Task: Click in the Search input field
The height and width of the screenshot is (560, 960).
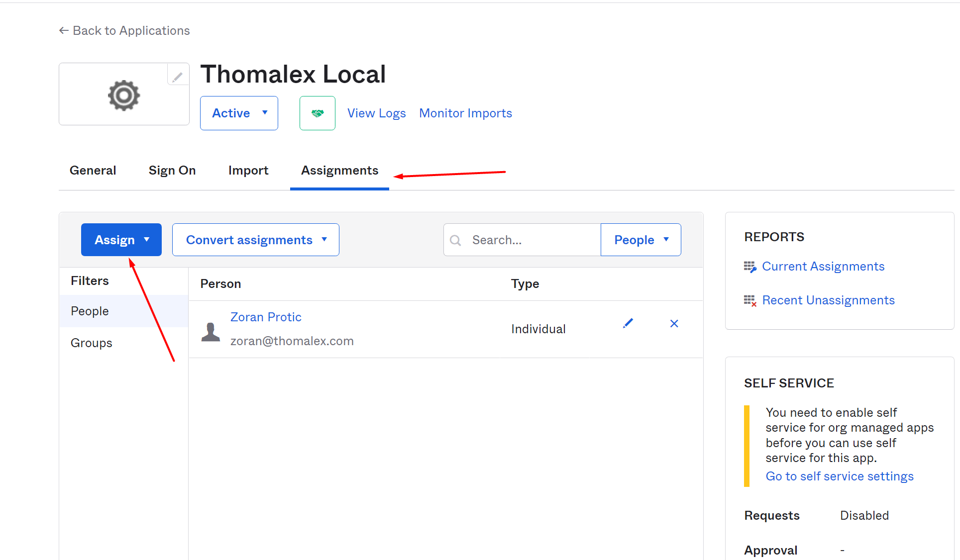Action: [x=533, y=240]
